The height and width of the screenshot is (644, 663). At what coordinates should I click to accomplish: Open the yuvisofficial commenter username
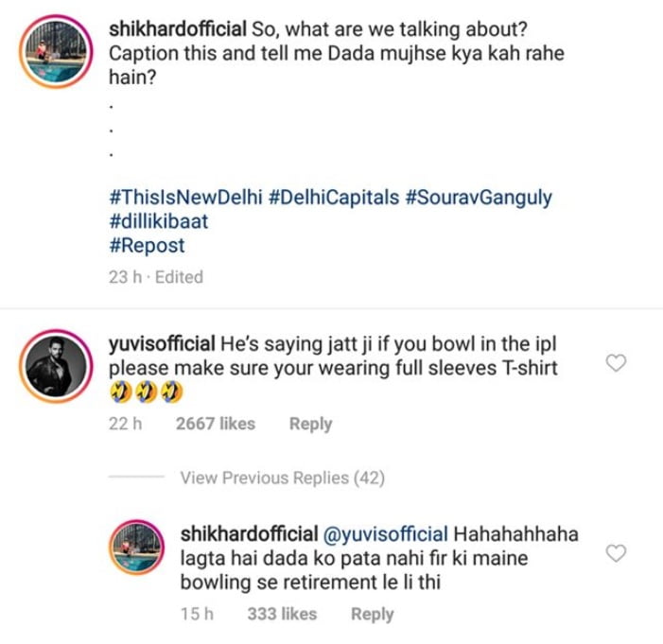click(x=161, y=341)
